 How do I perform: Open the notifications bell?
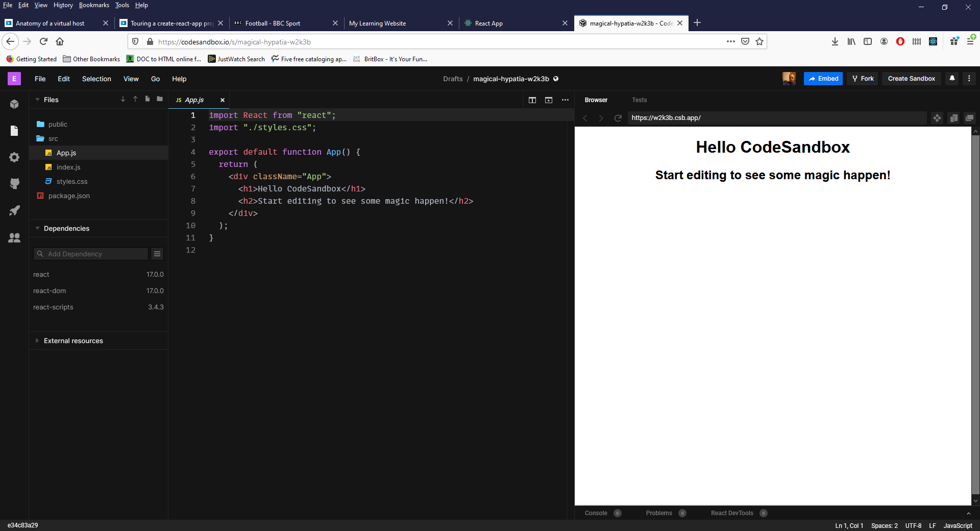click(952, 79)
